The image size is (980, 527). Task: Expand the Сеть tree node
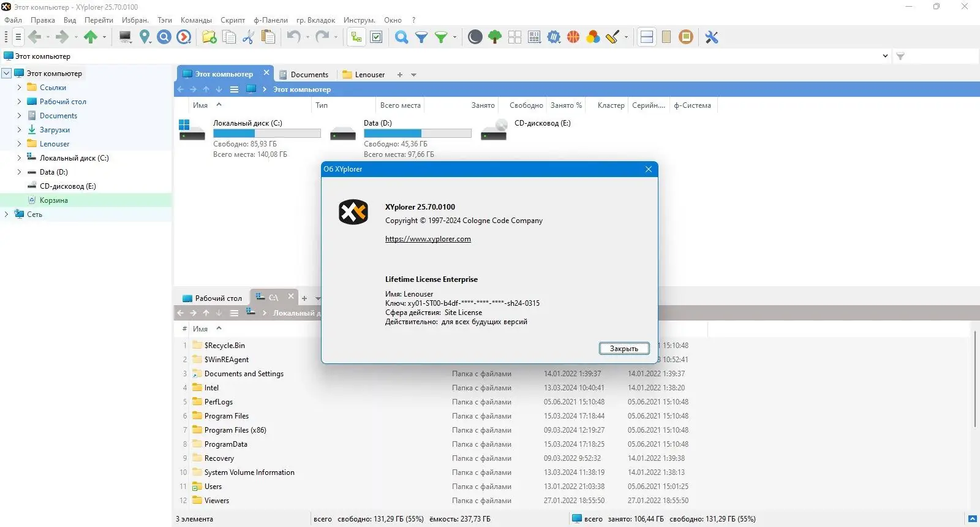[7, 214]
